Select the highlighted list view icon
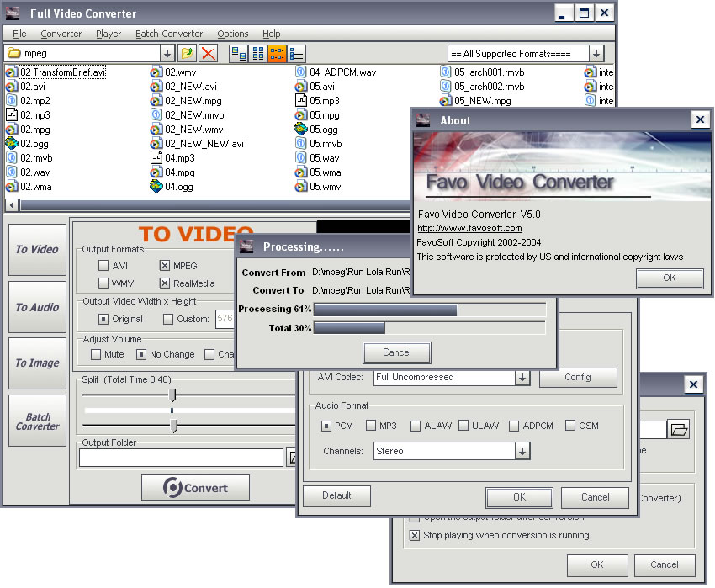 pos(278,53)
